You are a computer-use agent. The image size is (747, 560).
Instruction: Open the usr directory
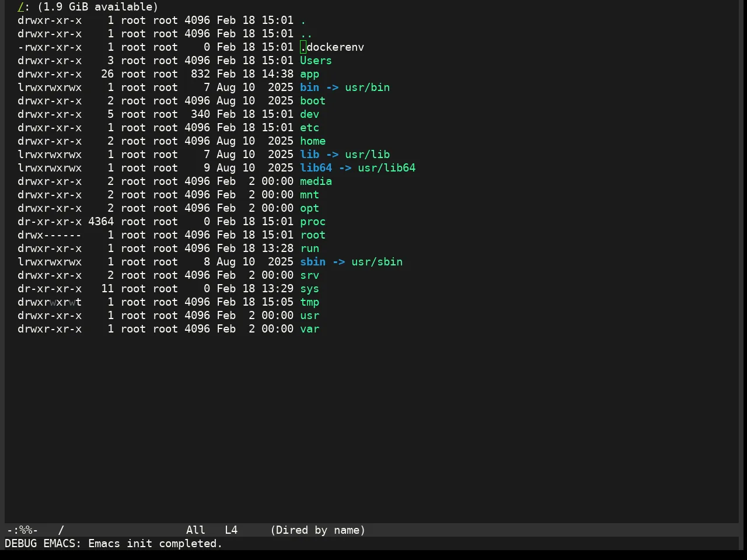click(309, 316)
